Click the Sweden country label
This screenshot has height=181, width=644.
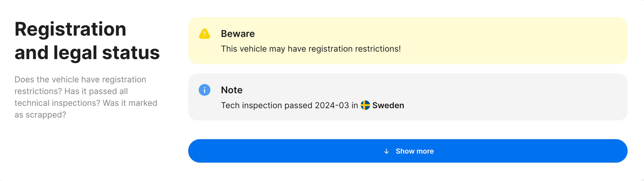pos(388,105)
